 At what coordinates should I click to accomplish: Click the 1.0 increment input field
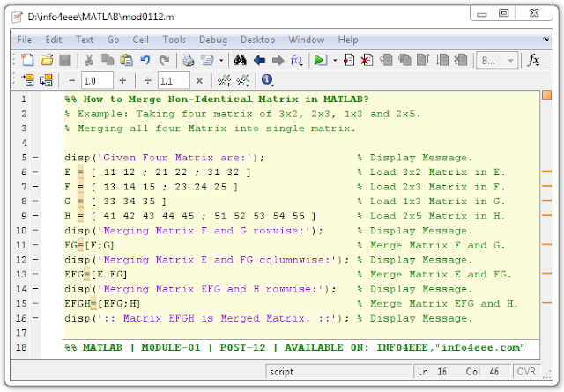pos(97,80)
